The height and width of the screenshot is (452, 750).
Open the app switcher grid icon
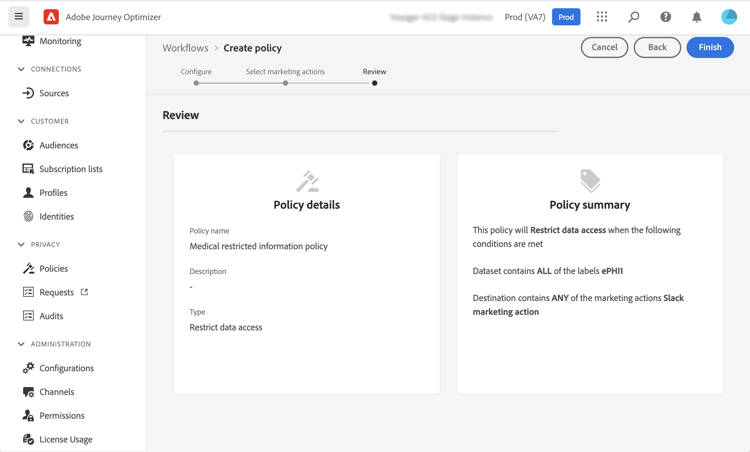click(602, 17)
